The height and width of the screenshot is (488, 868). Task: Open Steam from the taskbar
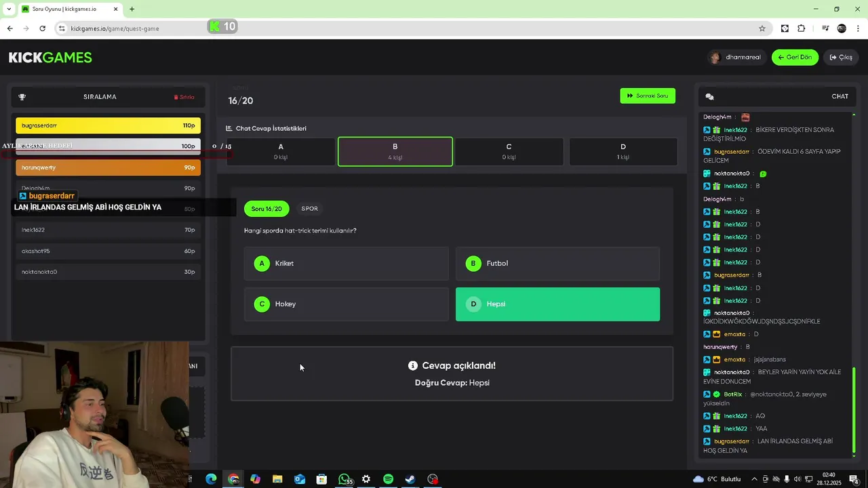click(x=410, y=479)
